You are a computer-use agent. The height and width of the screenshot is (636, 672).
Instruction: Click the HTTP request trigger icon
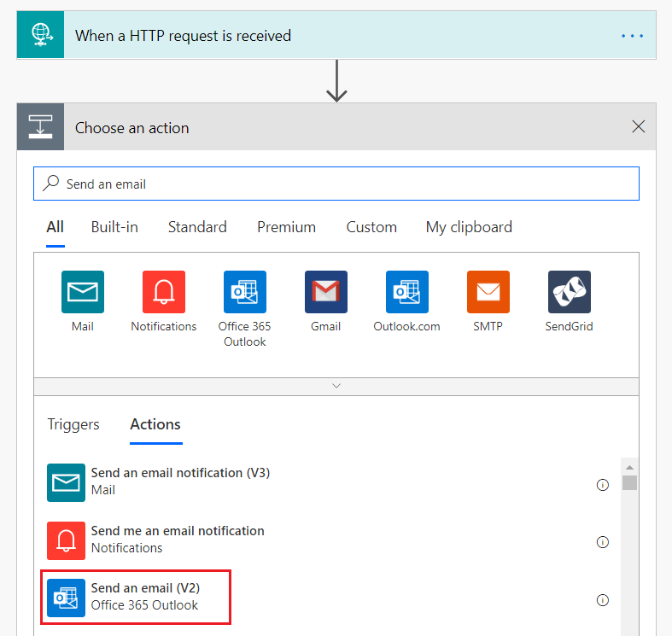(x=40, y=35)
